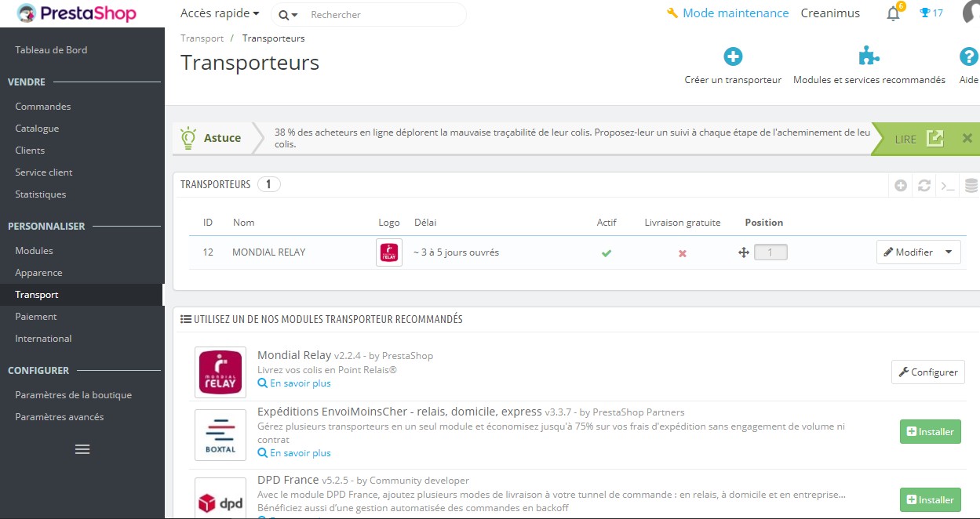Click the PrestaShop logo
980x519 pixels.
tap(76, 13)
